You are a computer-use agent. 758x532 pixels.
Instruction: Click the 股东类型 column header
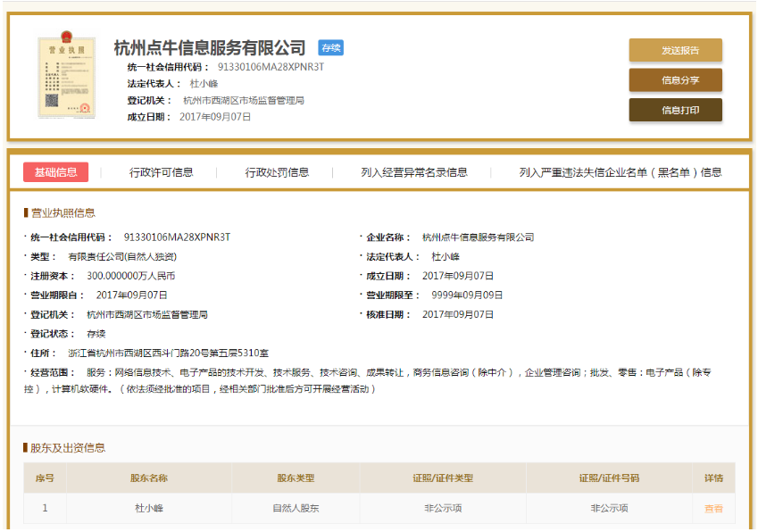pyautogui.click(x=296, y=478)
